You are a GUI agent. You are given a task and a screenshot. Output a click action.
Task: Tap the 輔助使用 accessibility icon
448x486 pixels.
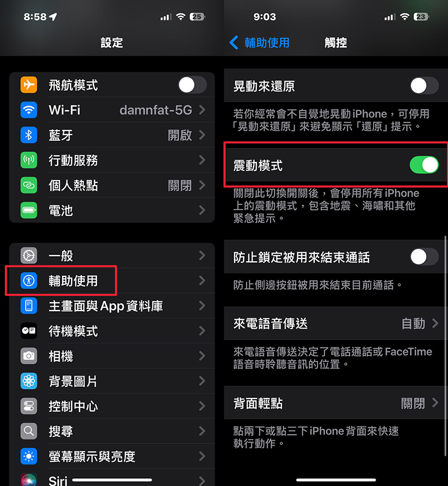tap(29, 280)
